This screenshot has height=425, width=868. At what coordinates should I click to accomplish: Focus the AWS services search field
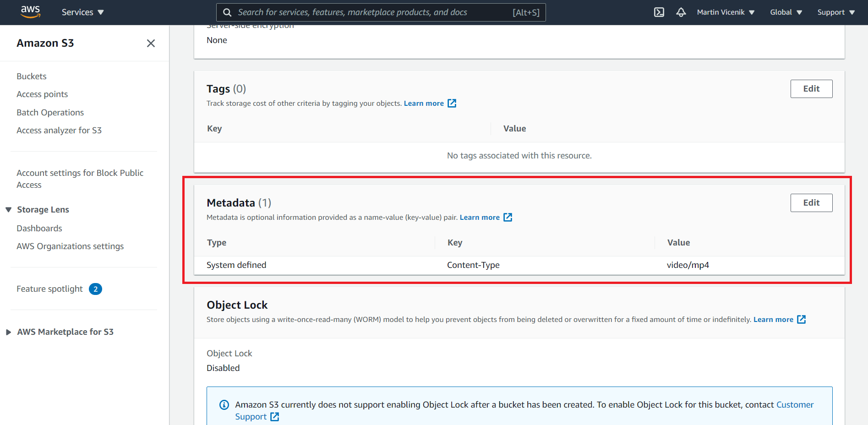pyautogui.click(x=381, y=12)
